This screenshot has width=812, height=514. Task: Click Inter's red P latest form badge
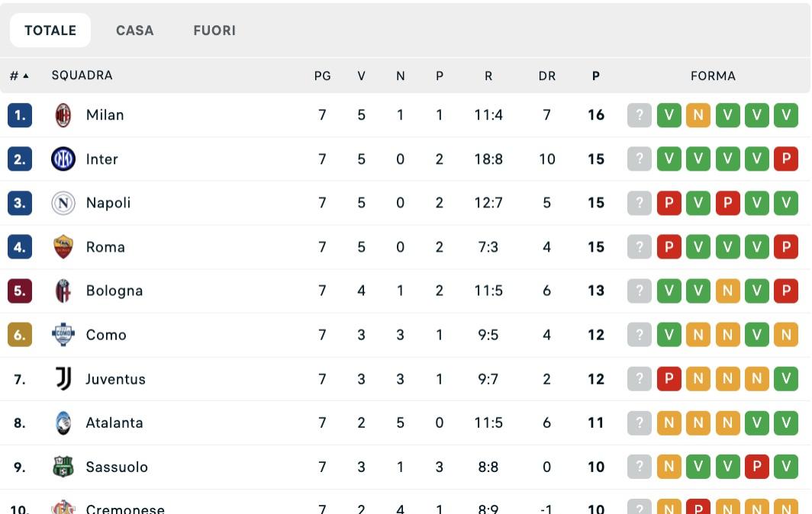point(786,159)
